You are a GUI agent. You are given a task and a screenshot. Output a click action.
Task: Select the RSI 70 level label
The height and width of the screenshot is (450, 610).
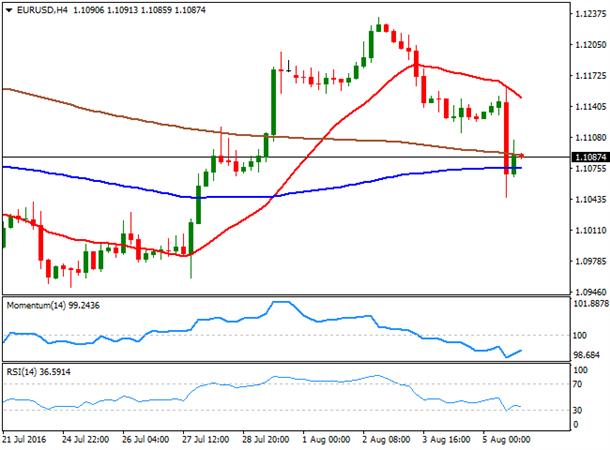pyautogui.click(x=578, y=385)
